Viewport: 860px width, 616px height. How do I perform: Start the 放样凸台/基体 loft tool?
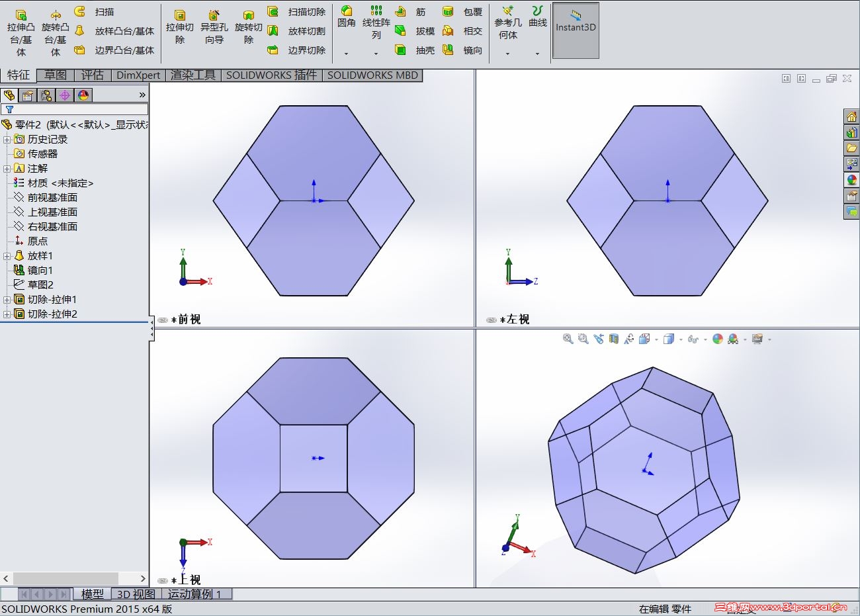(x=114, y=31)
